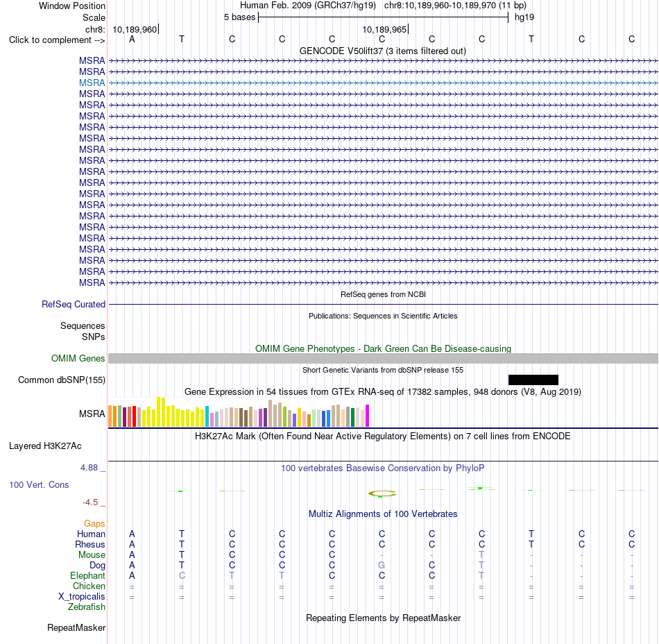
Task: Click the 10,189,965 coordinate marker
Action: click(x=384, y=29)
